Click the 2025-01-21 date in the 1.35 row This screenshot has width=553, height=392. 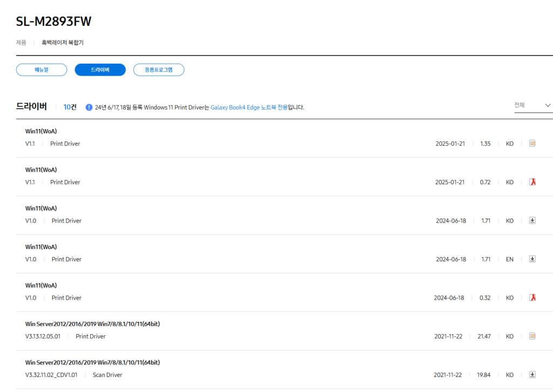point(450,144)
